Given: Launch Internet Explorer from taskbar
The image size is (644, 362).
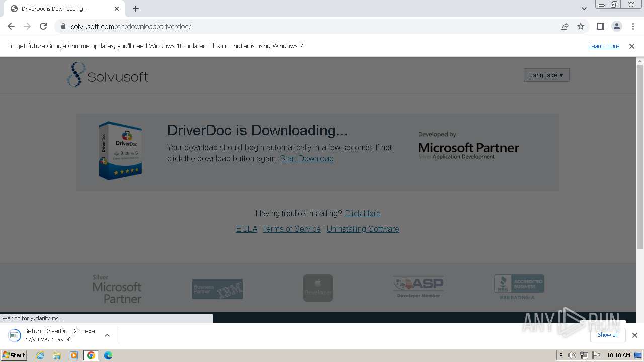Looking at the screenshot, I should [40, 355].
